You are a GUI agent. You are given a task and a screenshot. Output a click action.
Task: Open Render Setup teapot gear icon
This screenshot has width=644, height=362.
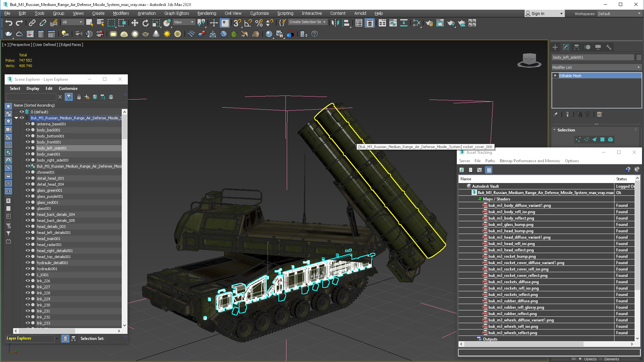coord(429,23)
